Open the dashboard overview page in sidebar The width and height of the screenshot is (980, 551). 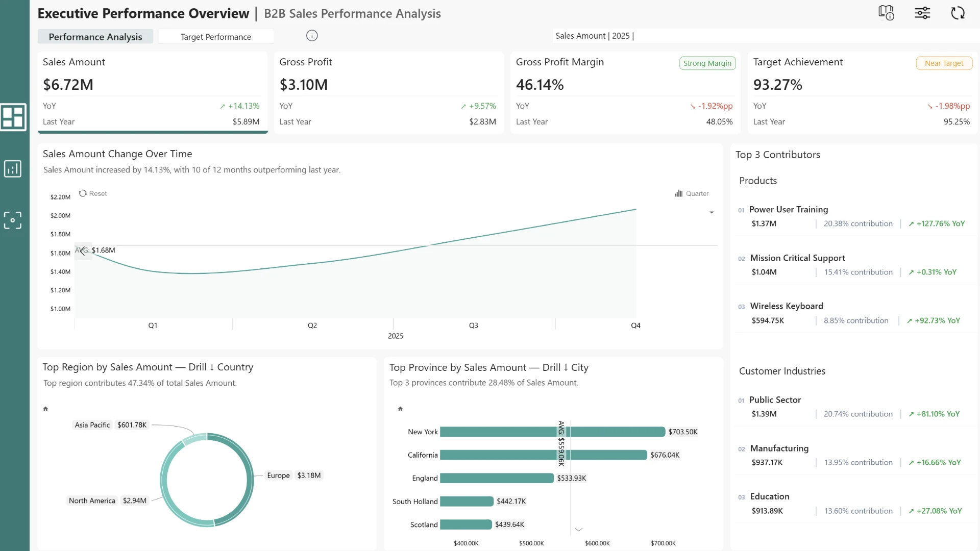point(13,117)
